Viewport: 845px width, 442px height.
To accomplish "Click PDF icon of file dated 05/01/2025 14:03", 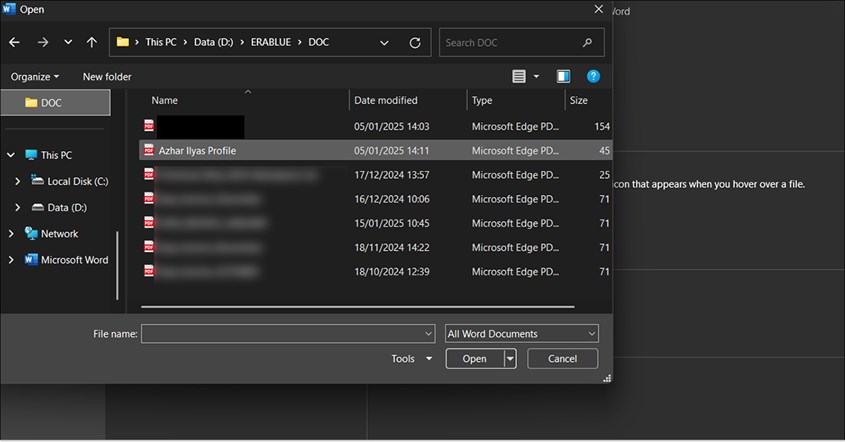I will click(x=149, y=126).
